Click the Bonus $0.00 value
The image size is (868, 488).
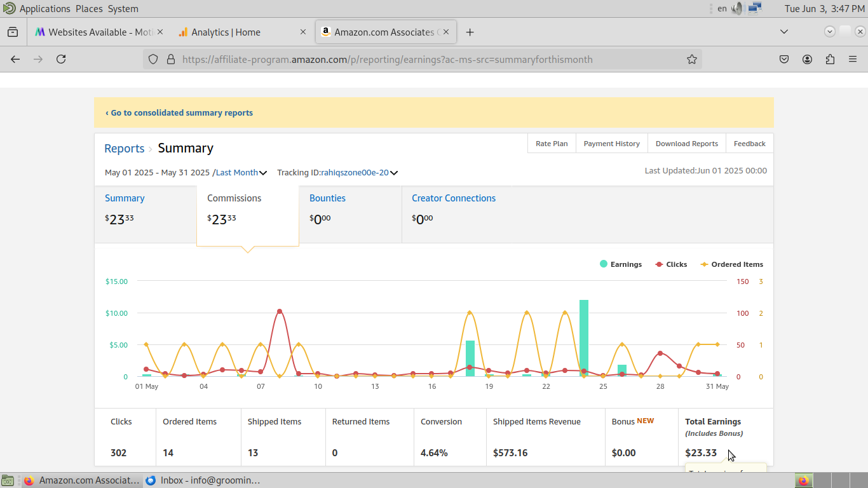[x=623, y=453]
